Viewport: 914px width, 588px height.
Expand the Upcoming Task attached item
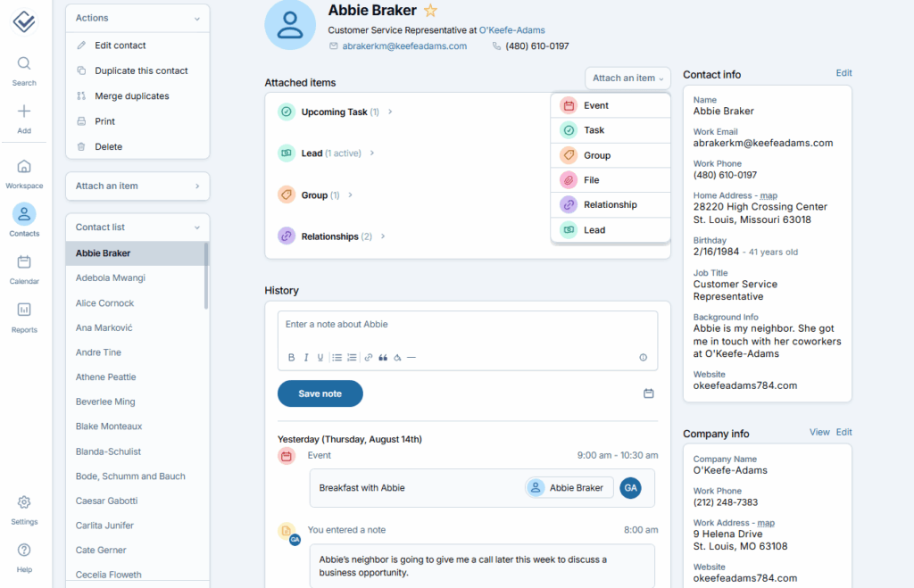click(x=390, y=112)
